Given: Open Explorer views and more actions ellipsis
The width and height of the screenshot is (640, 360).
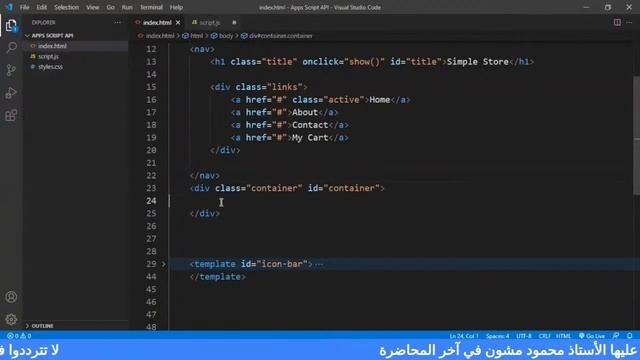Looking at the screenshot, I should click(118, 22).
